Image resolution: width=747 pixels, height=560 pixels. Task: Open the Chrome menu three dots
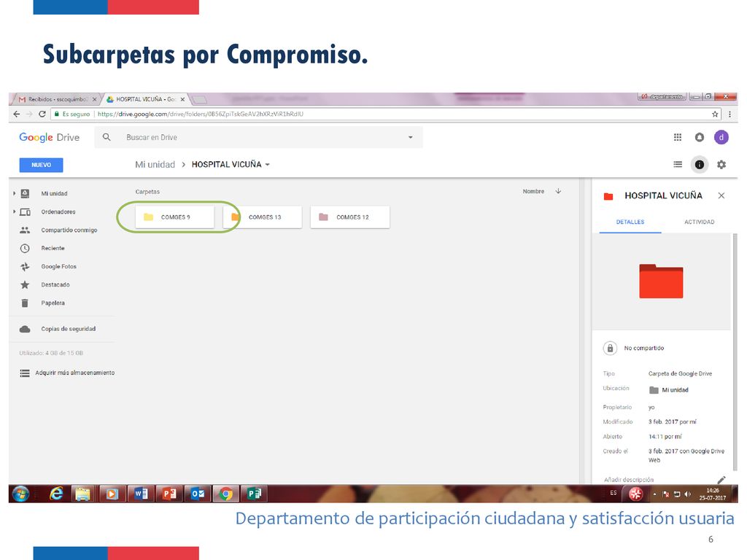pos(729,114)
